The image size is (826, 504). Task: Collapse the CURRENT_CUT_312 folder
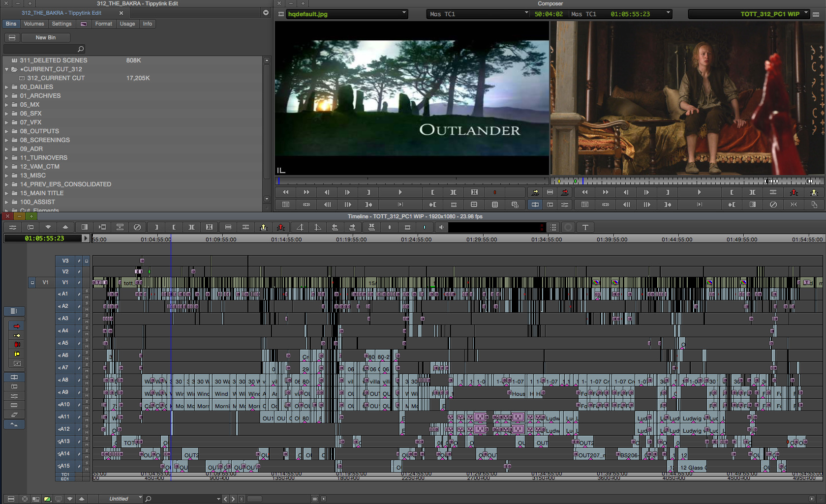7,69
